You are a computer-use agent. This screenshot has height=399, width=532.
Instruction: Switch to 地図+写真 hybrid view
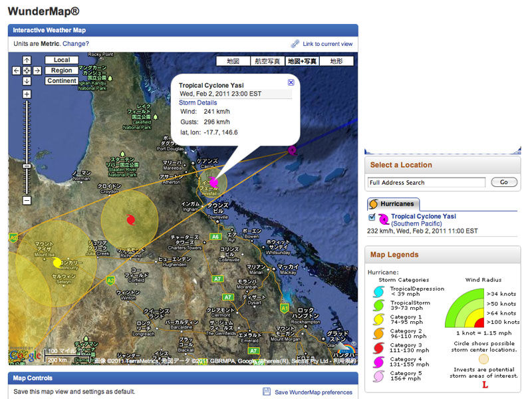[302, 61]
